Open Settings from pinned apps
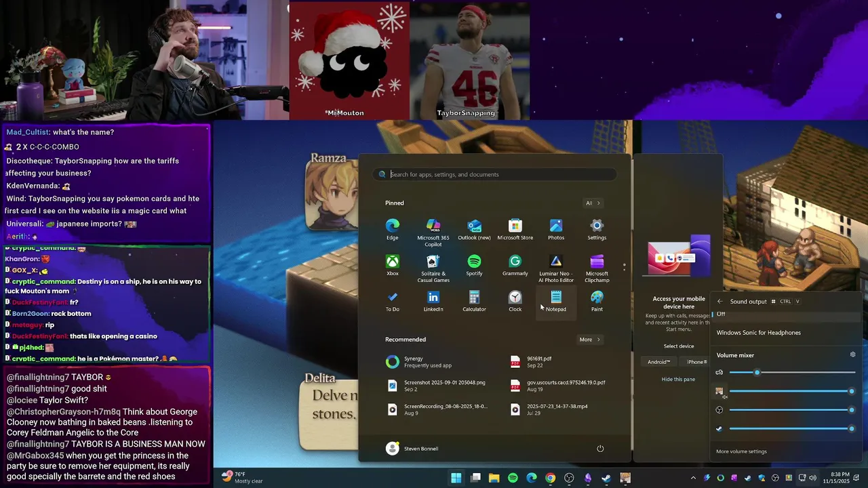The height and width of the screenshot is (488, 868). [597, 229]
